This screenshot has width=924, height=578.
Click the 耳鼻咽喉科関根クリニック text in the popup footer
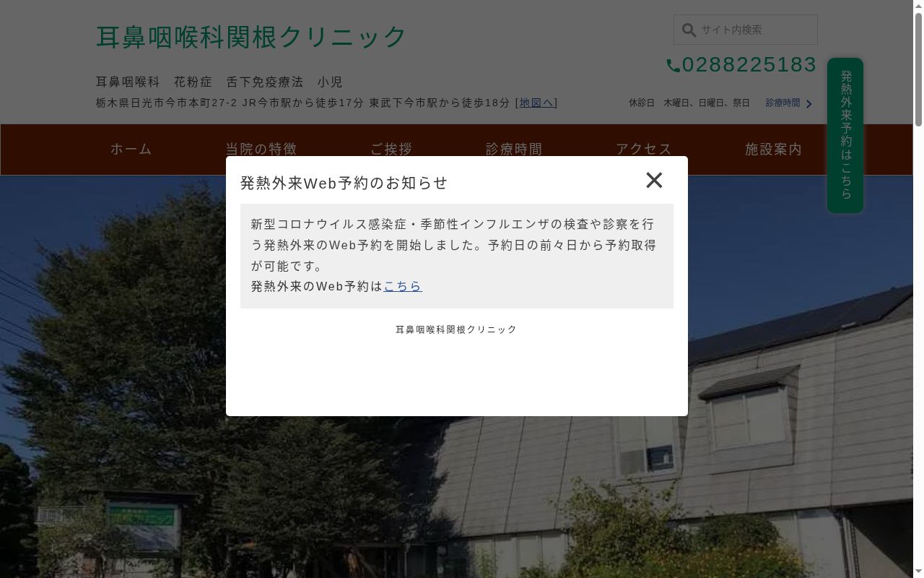(456, 329)
